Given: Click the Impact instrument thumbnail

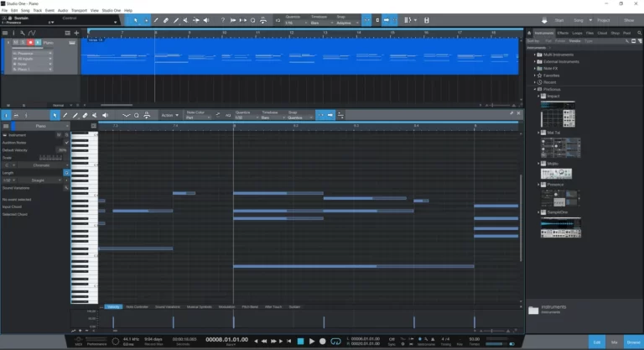Looking at the screenshot, I should 558,115.
